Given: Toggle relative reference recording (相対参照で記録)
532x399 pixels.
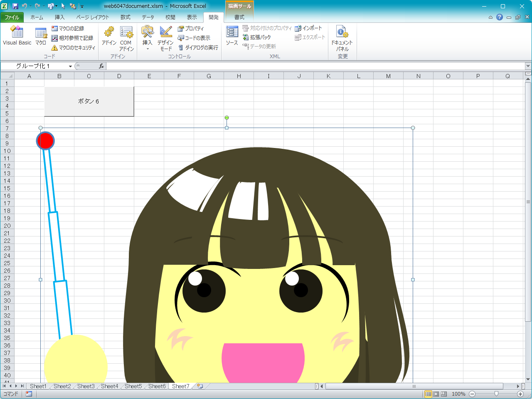Looking at the screenshot, I should [x=72, y=38].
